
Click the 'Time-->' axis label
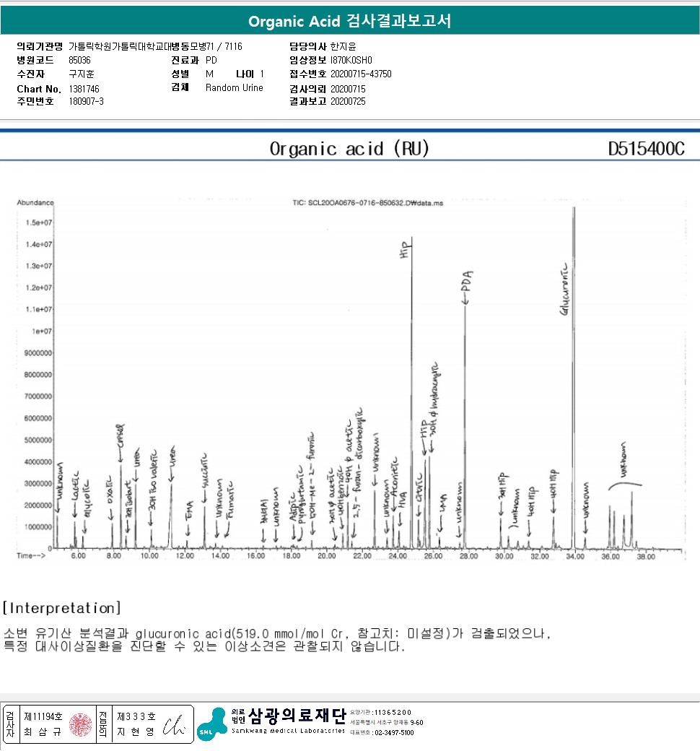pyautogui.click(x=31, y=556)
